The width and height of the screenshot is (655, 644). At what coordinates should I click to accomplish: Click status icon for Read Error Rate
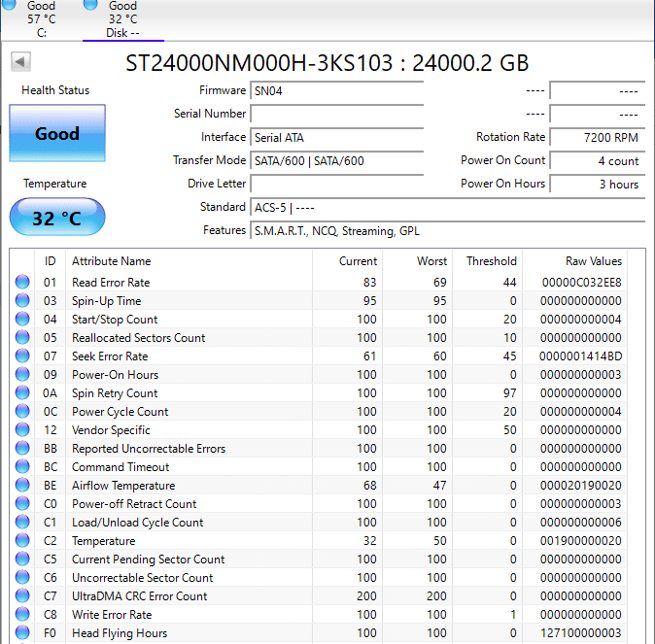coord(22,282)
